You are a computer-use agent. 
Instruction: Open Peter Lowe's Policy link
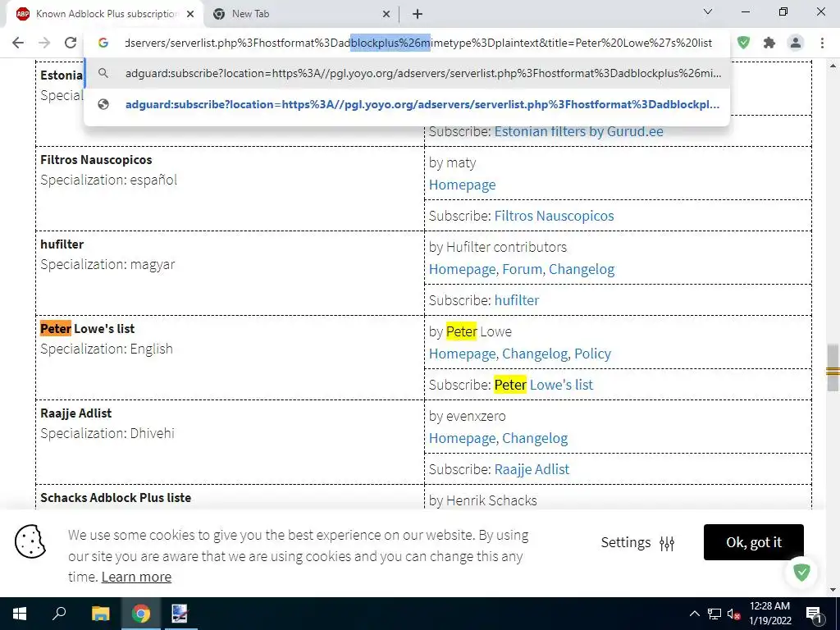click(x=592, y=354)
